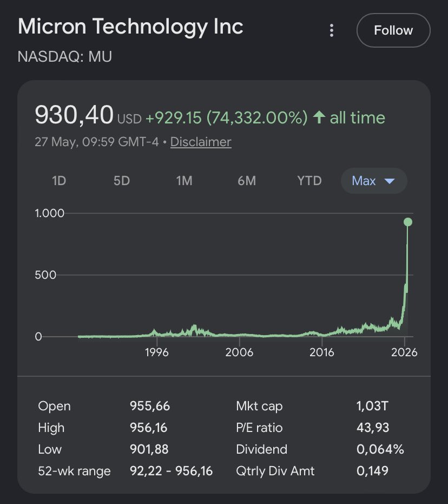Screen dimensions: 448x504
Task: Click the Dividend value 0,064%
Action: pyautogui.click(x=380, y=449)
